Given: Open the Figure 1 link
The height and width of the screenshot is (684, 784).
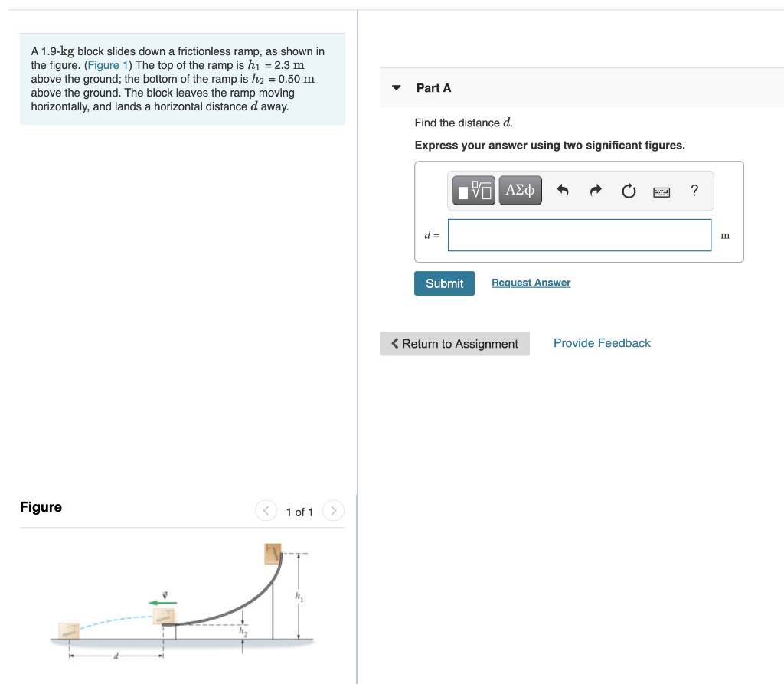Looking at the screenshot, I should 107,64.
